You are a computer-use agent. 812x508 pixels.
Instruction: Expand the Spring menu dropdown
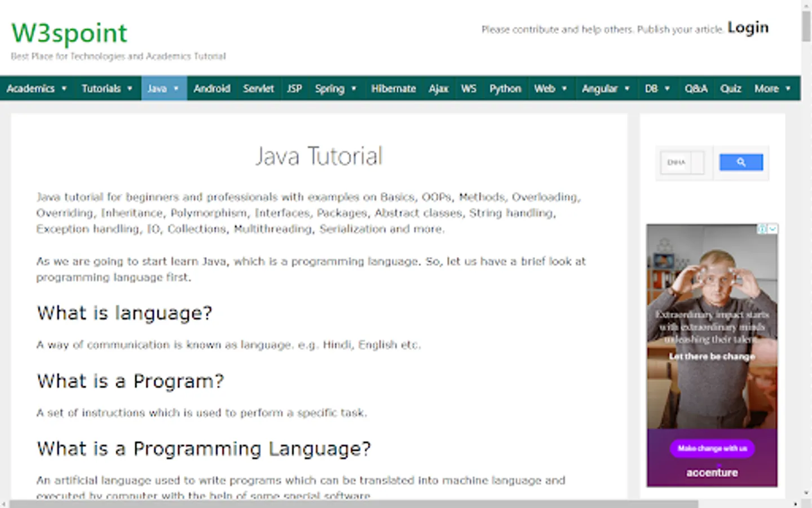[336, 89]
